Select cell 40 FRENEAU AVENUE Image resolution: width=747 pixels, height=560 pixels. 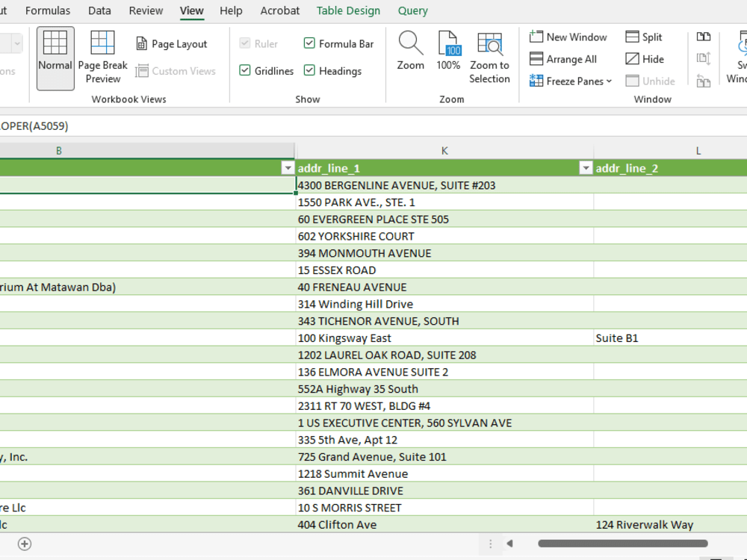click(444, 287)
